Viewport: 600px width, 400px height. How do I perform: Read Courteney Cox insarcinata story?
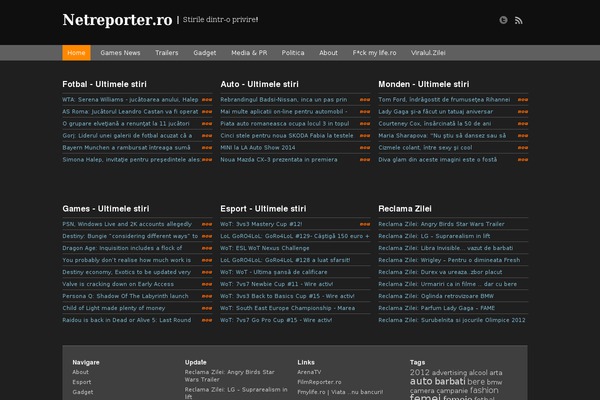435,124
